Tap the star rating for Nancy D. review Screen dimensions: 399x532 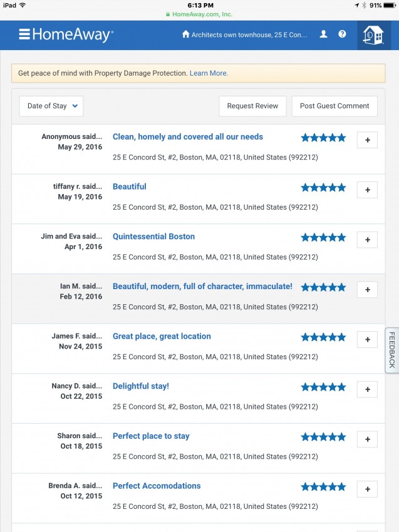(323, 387)
